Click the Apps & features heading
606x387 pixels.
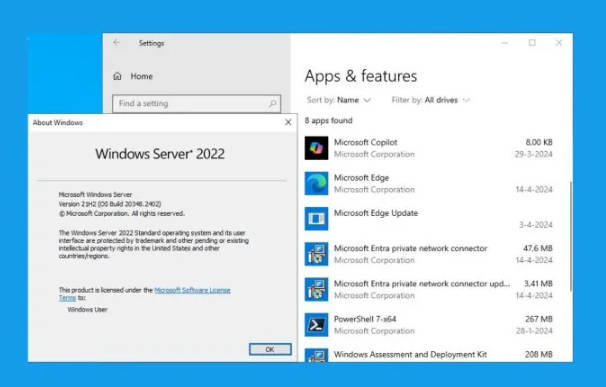pyautogui.click(x=361, y=76)
